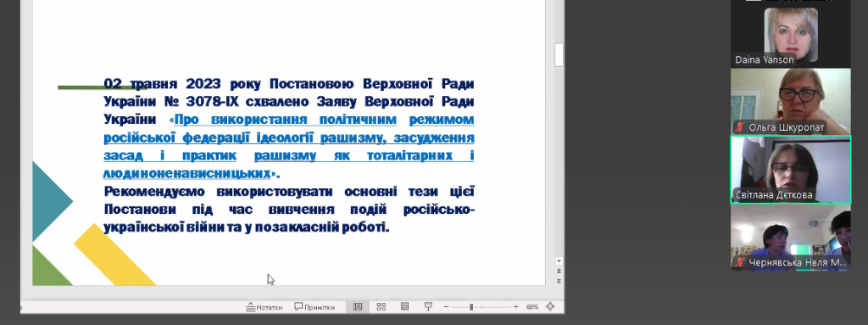Switch to Slide Sorter view icon
Viewport: 868px width, 325px height.
tap(381, 306)
